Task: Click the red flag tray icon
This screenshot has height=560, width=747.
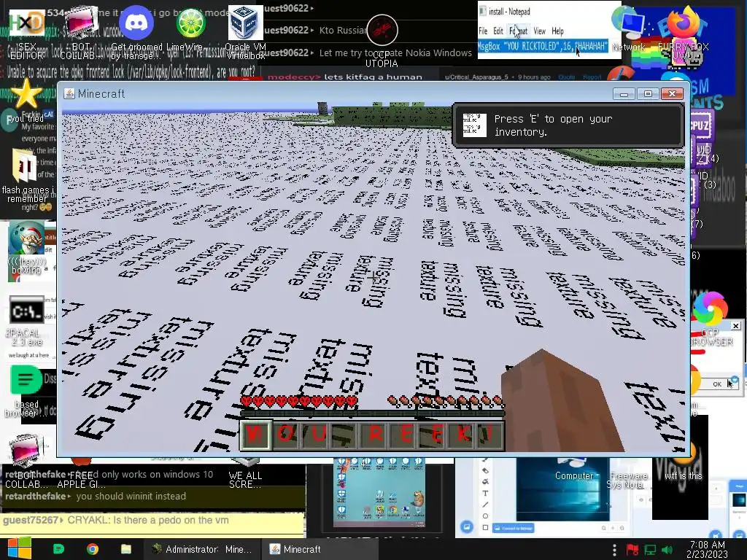Action: [632, 550]
